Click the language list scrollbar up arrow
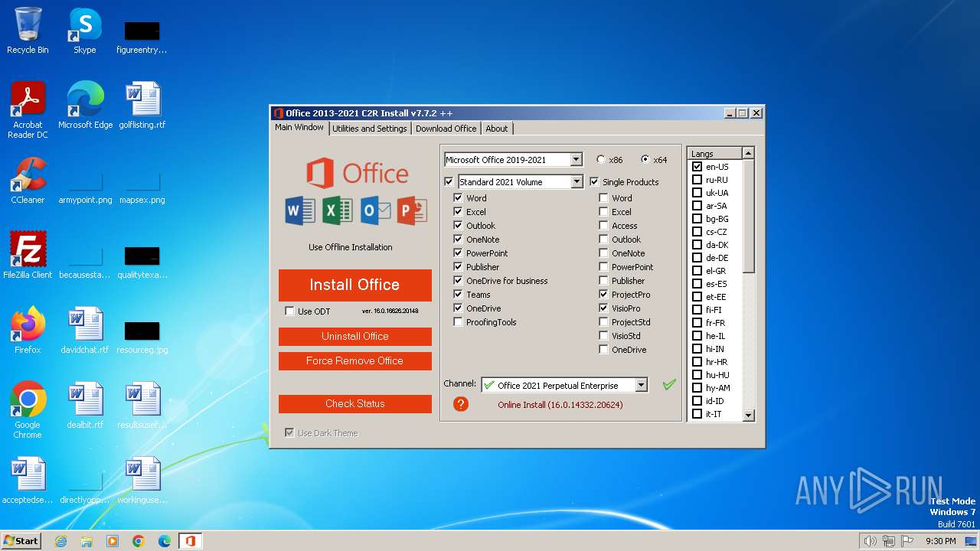 [749, 153]
